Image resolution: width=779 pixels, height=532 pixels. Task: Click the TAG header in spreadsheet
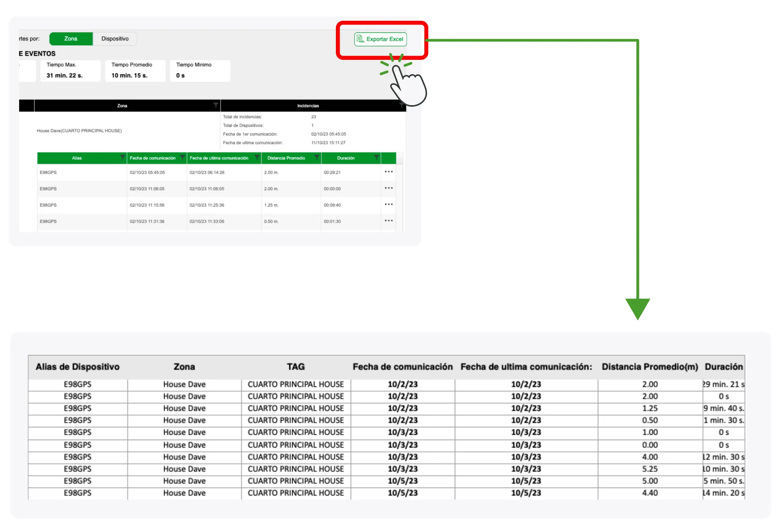click(x=296, y=367)
